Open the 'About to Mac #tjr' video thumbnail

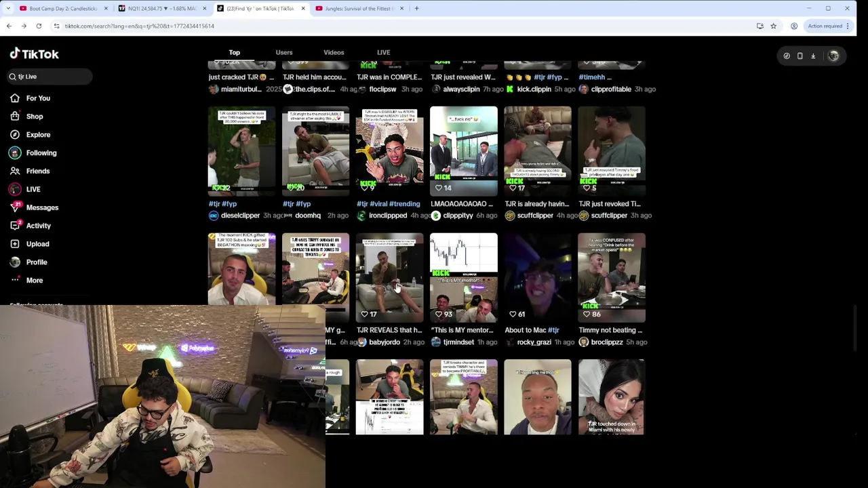[538, 278]
